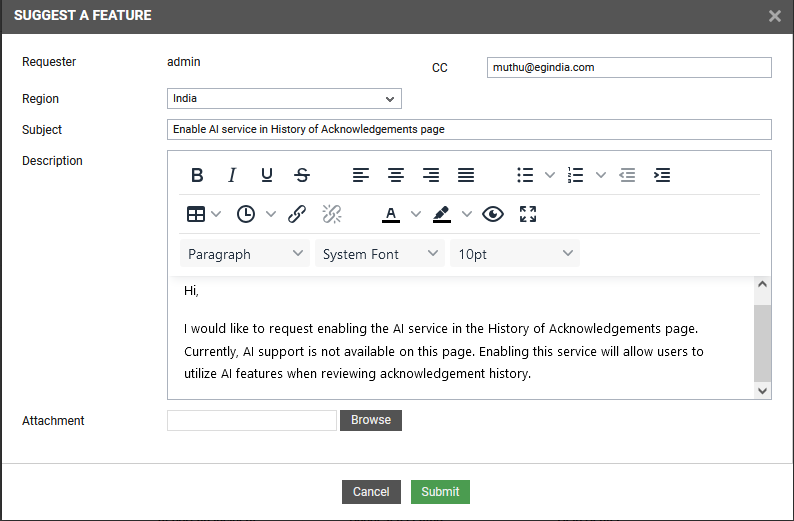Click the description scrollbar thumb
This screenshot has height=521, width=794.
(762, 343)
